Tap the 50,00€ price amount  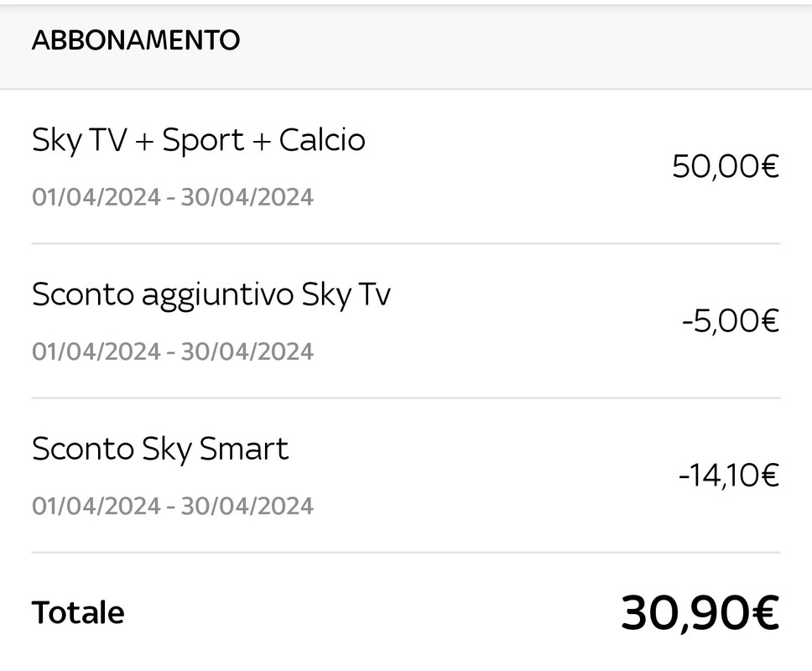coord(726,167)
